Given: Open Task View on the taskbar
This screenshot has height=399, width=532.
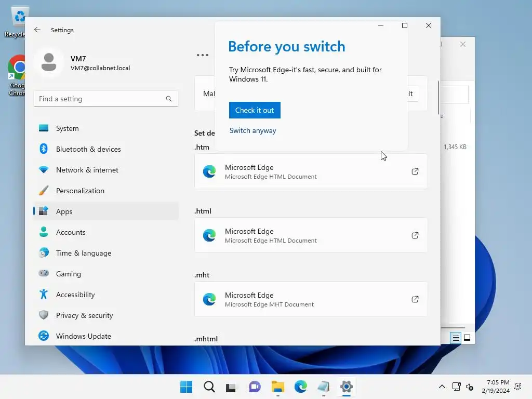Looking at the screenshot, I should tap(231, 387).
